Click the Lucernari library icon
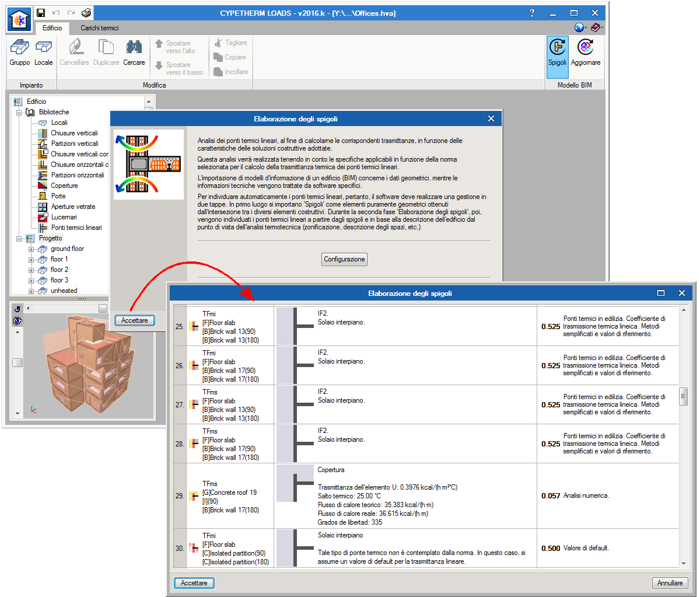 pyautogui.click(x=42, y=217)
